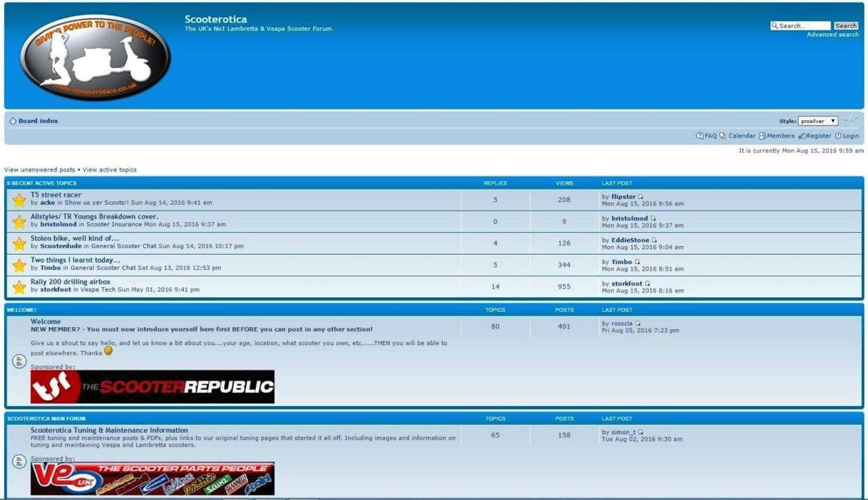868x500 pixels.
Task: View latest post icon beside simon_t
Action: click(x=640, y=432)
